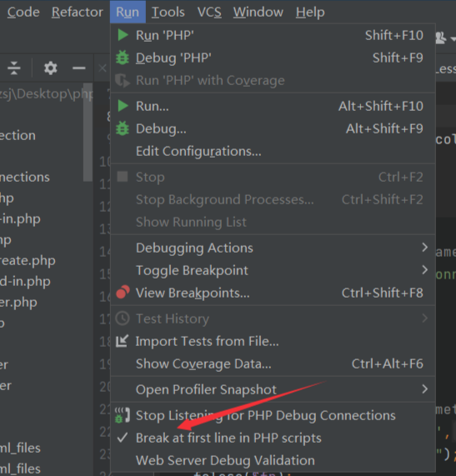Open the Refactor menu
Image resolution: width=456 pixels, height=476 pixels.
[78, 13]
